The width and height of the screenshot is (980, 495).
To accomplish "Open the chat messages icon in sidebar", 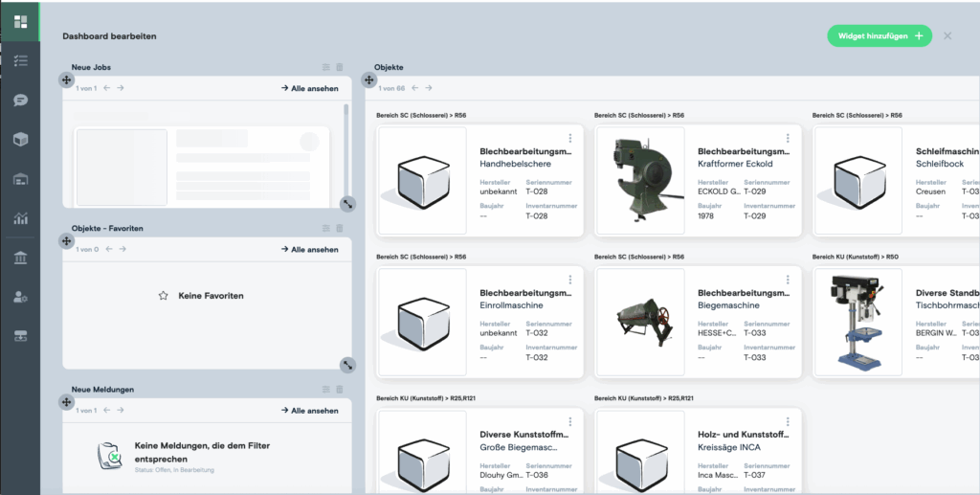I will point(20,100).
